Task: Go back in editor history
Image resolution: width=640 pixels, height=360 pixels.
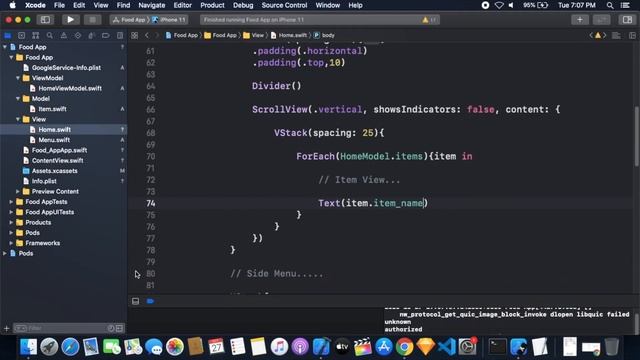Action: tap(147, 36)
